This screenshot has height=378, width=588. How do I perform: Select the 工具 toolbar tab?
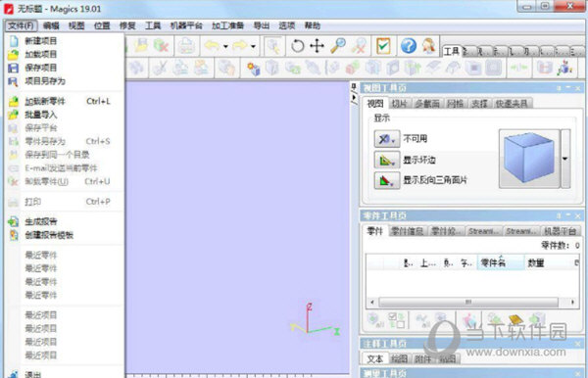coord(452,52)
